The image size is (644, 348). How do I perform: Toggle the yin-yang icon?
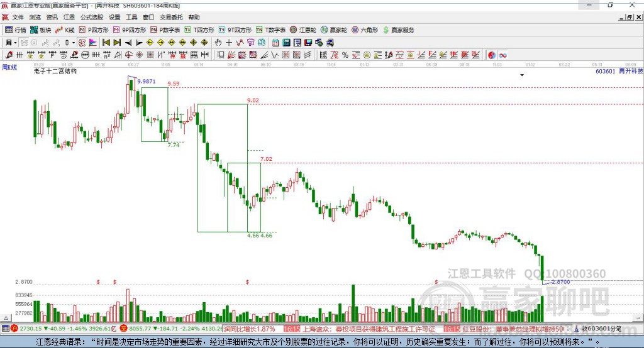492,55
